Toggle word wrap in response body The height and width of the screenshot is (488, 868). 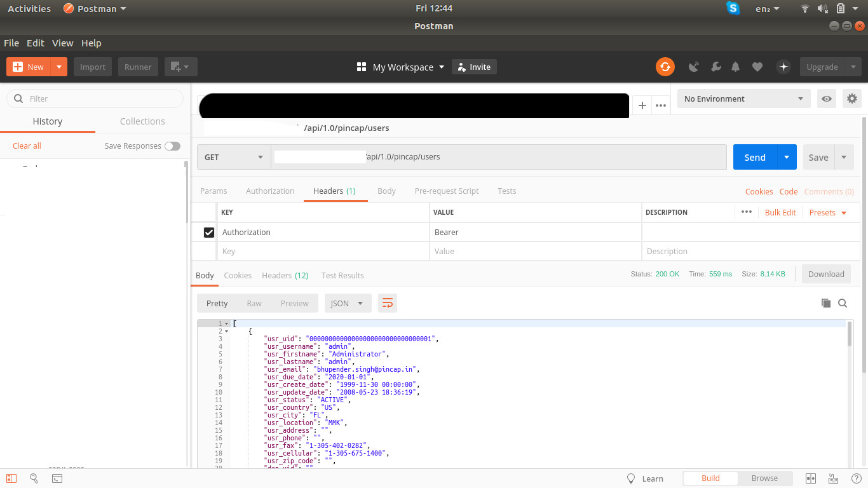[388, 303]
